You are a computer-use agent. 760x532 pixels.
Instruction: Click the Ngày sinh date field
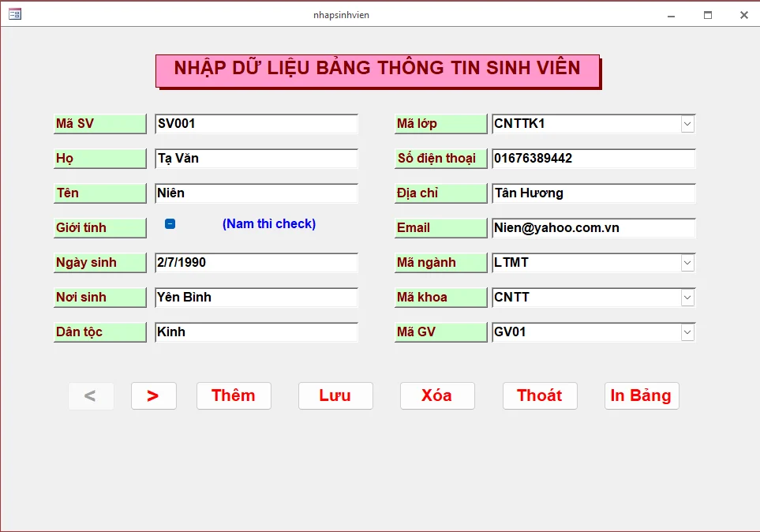coord(256,263)
